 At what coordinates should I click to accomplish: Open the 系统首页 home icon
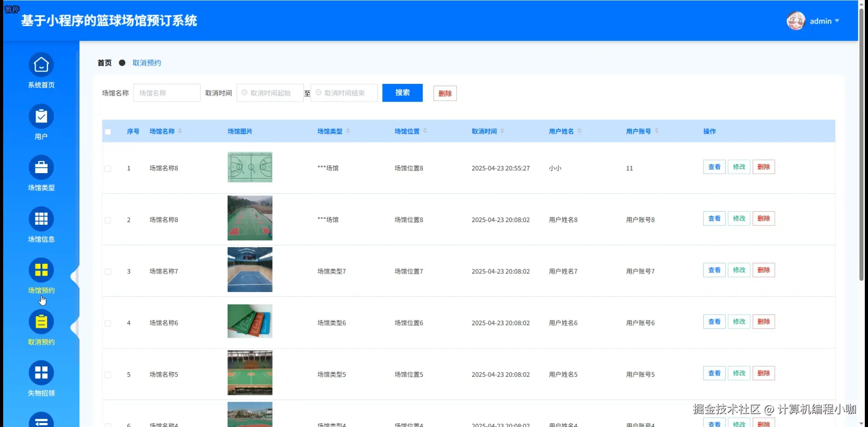[x=41, y=65]
